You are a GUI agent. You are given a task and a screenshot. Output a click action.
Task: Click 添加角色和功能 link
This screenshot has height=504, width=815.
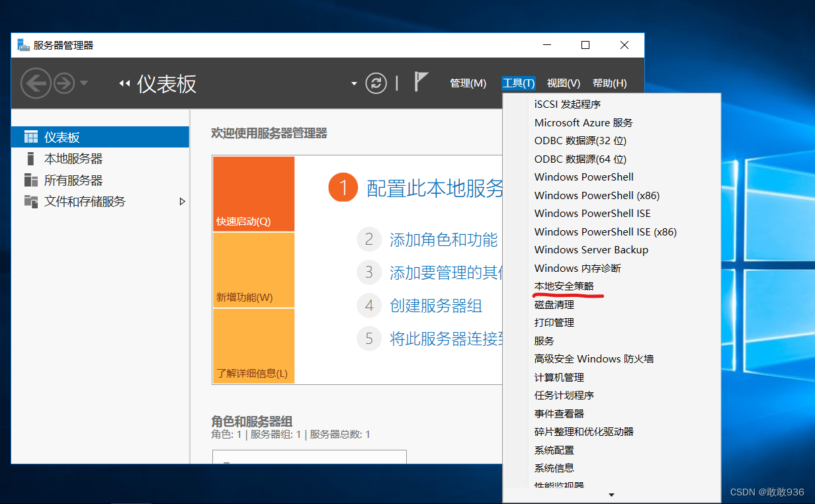443,239
